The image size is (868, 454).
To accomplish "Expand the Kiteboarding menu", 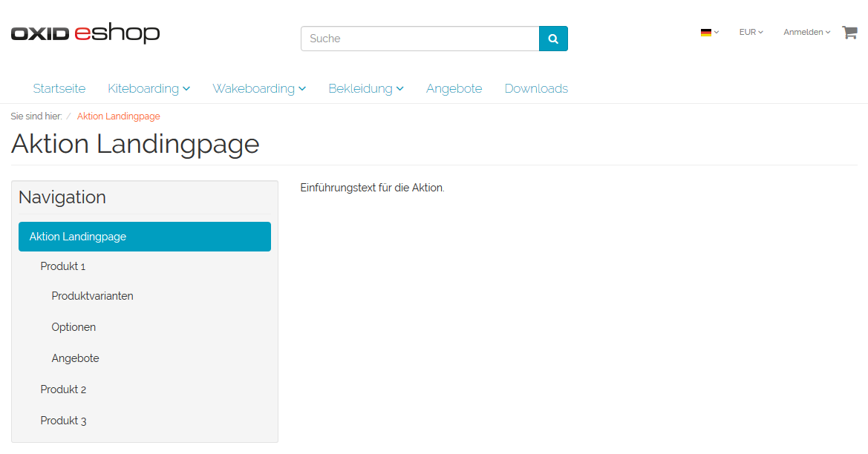I will [x=149, y=88].
